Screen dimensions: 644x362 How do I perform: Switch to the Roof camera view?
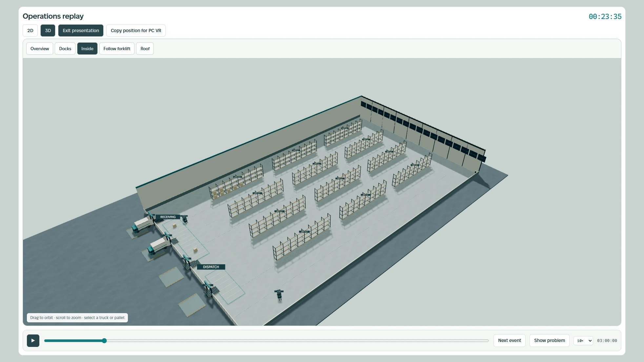point(145,49)
